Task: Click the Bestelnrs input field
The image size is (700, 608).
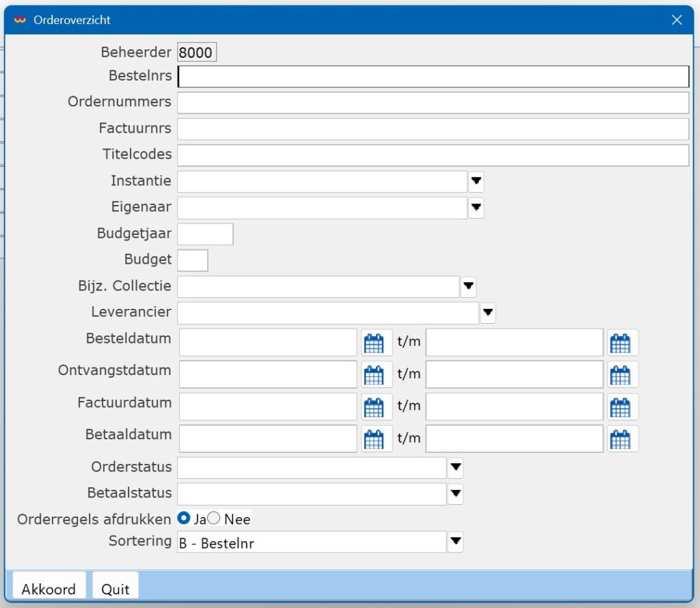Action: [x=432, y=77]
